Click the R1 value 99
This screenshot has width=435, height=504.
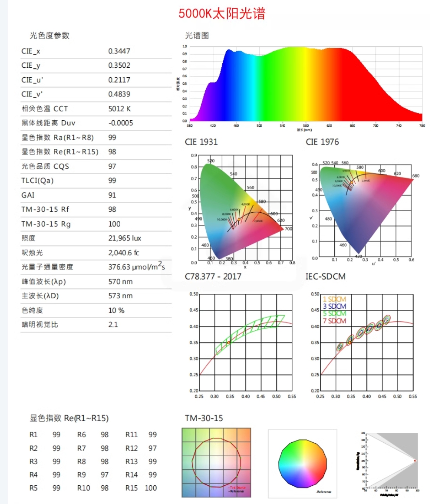(56, 435)
